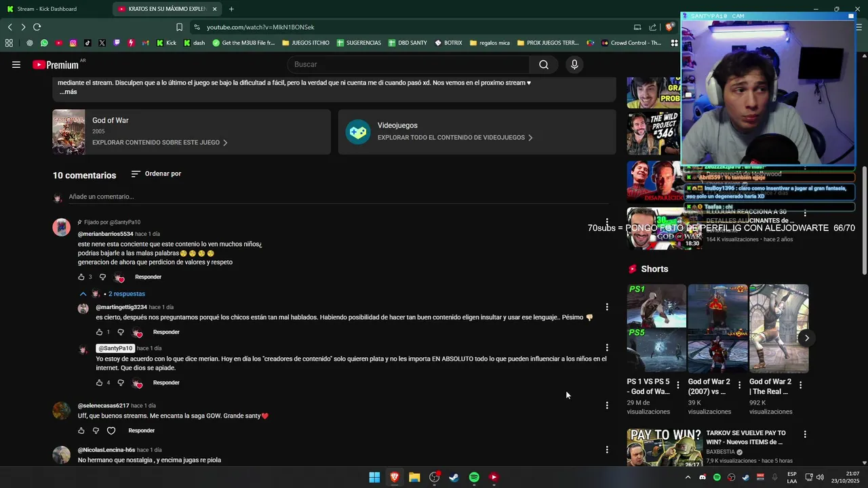Open the TikTok bookmark icon

(87, 43)
